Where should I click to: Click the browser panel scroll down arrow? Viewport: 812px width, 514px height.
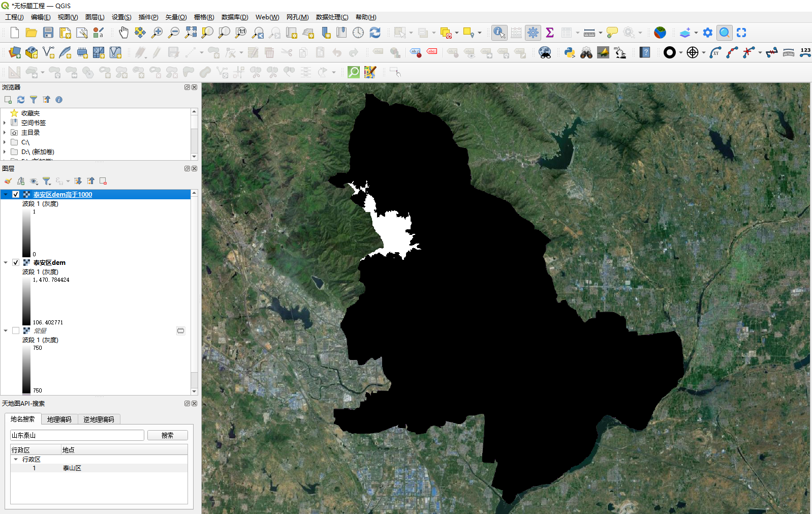[x=194, y=157]
